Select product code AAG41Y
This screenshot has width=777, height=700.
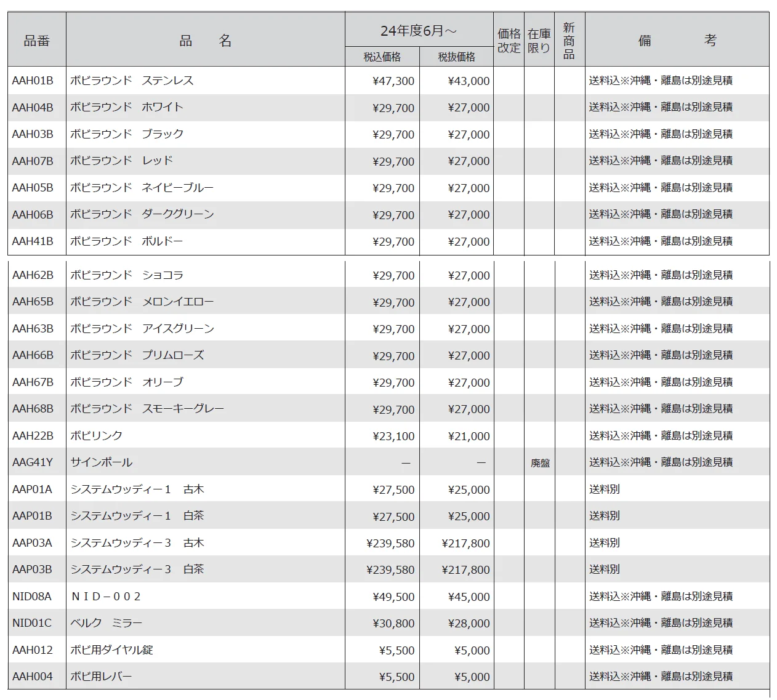(33, 463)
